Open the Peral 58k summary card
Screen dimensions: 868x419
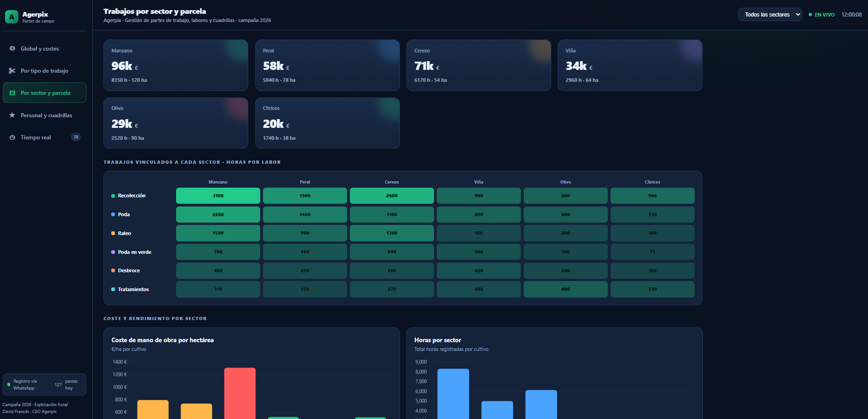[327, 65]
